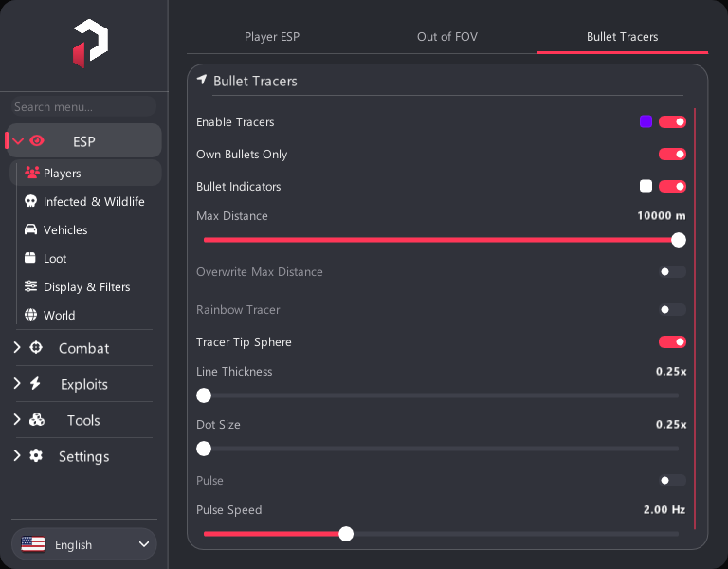This screenshot has height=569, width=728.
Task: Click the skull icon for Infected & Wildlife
Action: tap(30, 201)
